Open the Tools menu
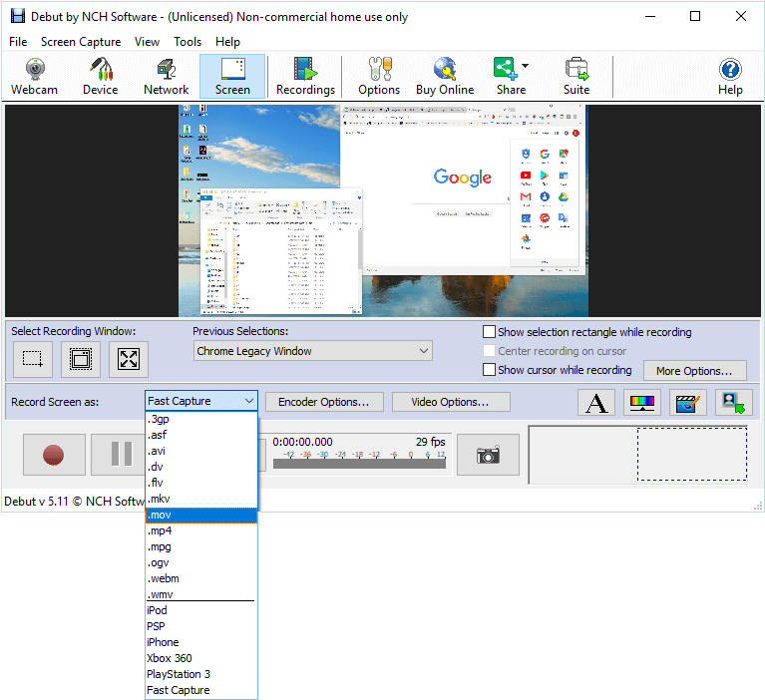Screen dimensions: 765x700 coord(188,42)
